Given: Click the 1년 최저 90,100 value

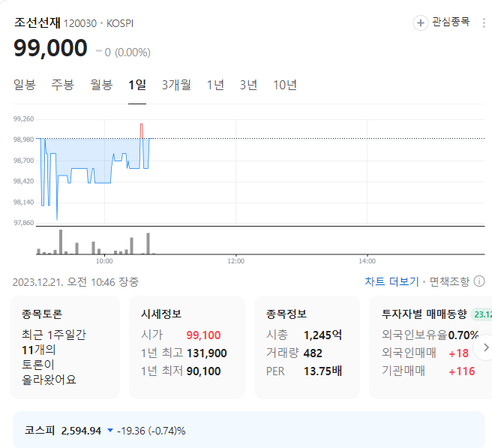Looking at the screenshot, I should pyautogui.click(x=203, y=371).
